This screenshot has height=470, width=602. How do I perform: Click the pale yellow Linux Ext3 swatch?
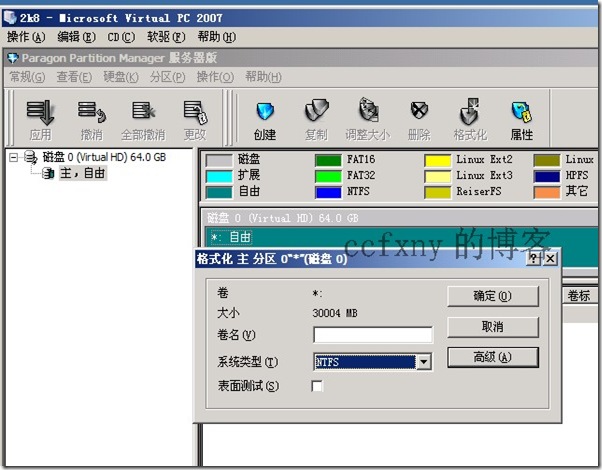tap(438, 176)
